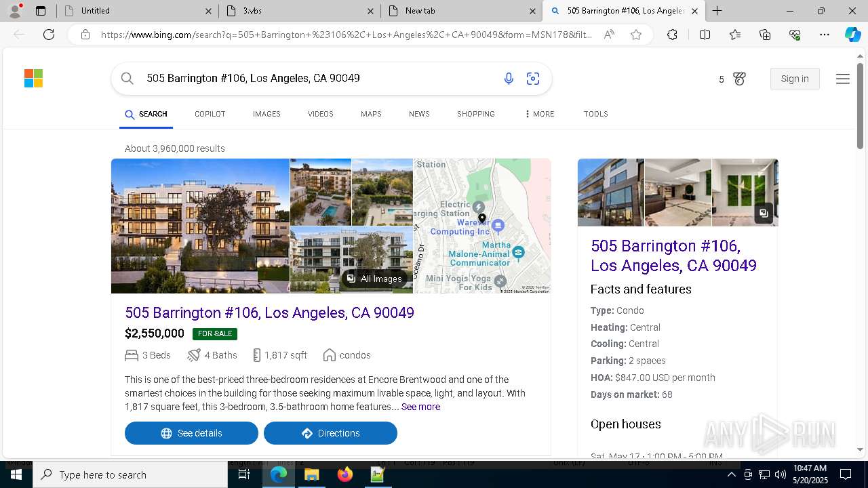868x488 pixels.
Task: Start voice search with microphone
Action: click(509, 79)
